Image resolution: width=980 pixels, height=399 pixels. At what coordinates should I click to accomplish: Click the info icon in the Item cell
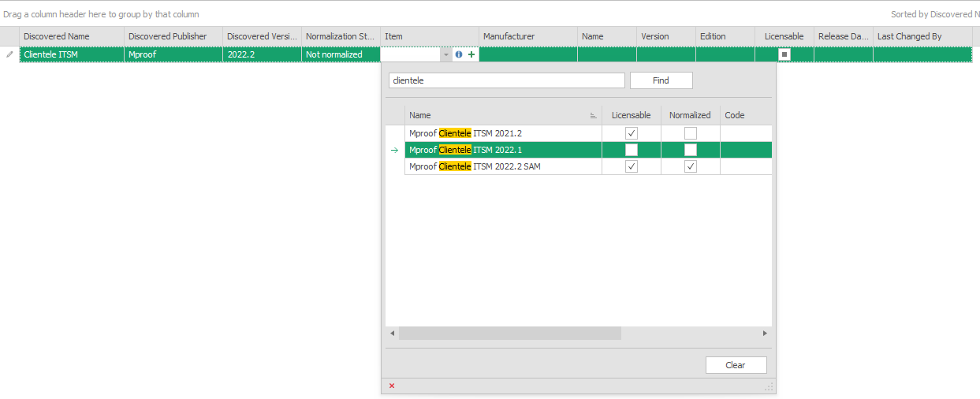coord(459,54)
